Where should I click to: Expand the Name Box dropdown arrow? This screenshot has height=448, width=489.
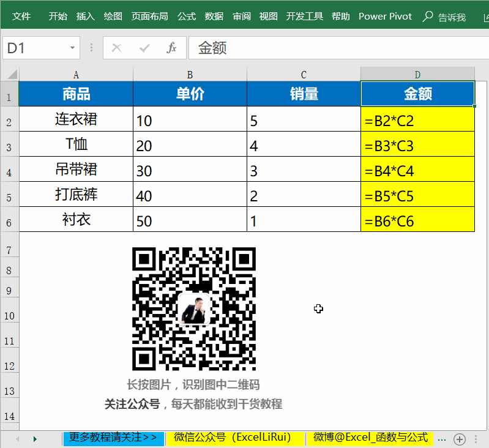click(x=72, y=48)
